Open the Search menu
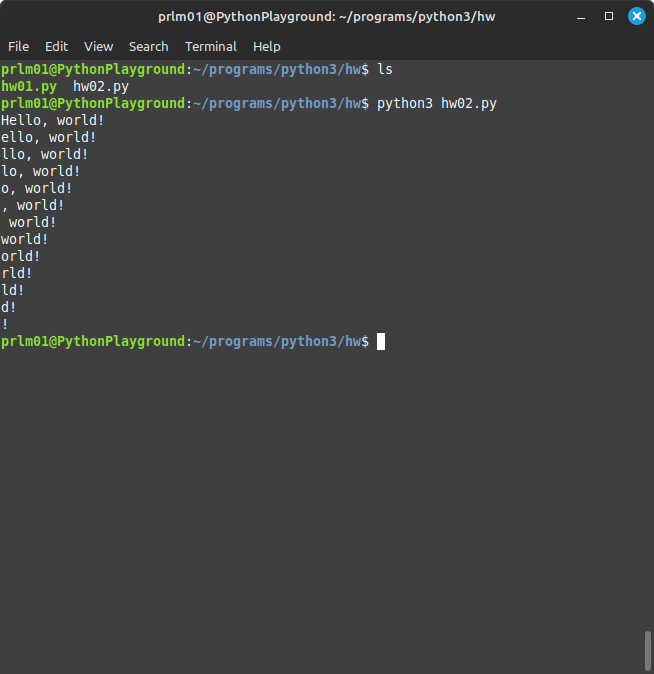Image resolution: width=654 pixels, height=674 pixels. [149, 46]
